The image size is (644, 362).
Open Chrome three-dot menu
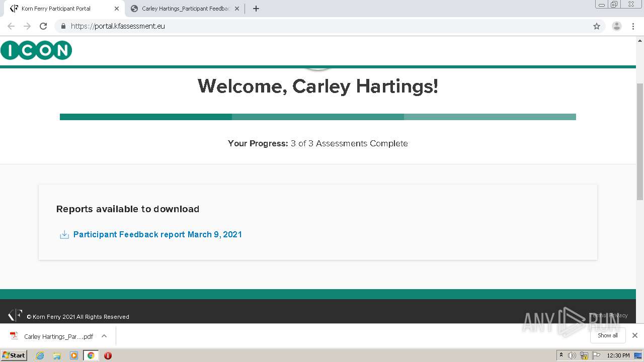(633, 26)
